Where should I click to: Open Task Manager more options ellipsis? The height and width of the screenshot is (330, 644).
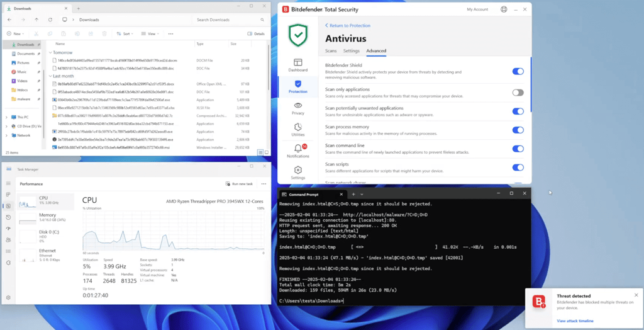coord(264,184)
